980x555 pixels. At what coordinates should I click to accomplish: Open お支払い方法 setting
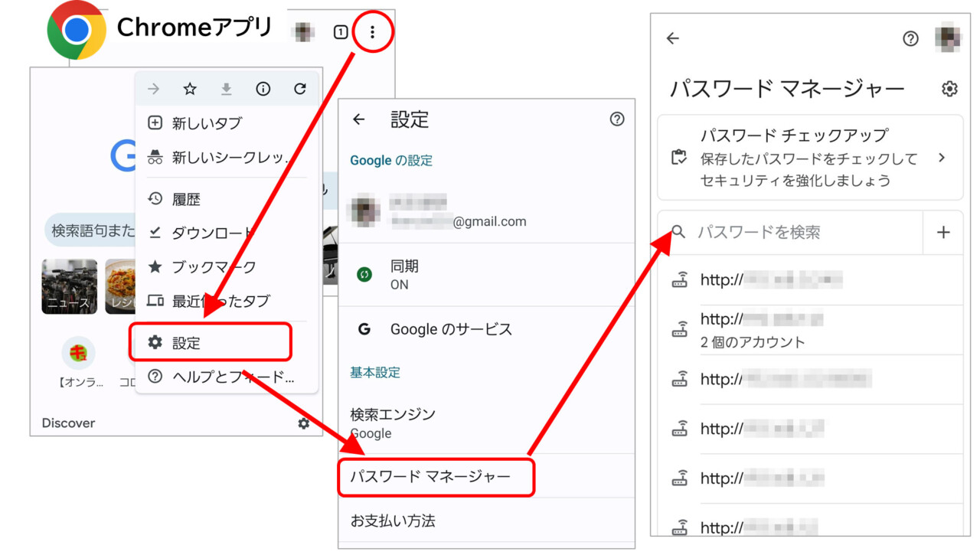pyautogui.click(x=486, y=521)
